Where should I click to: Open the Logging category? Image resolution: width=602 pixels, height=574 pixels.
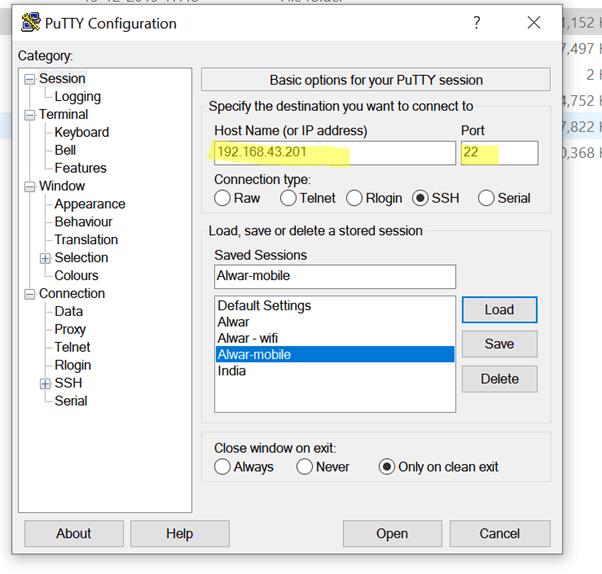point(77,97)
